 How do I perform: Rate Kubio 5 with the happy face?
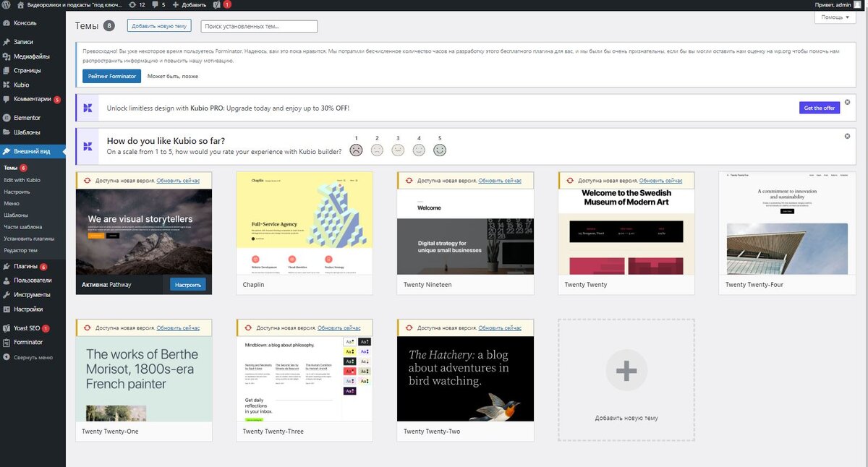440,150
